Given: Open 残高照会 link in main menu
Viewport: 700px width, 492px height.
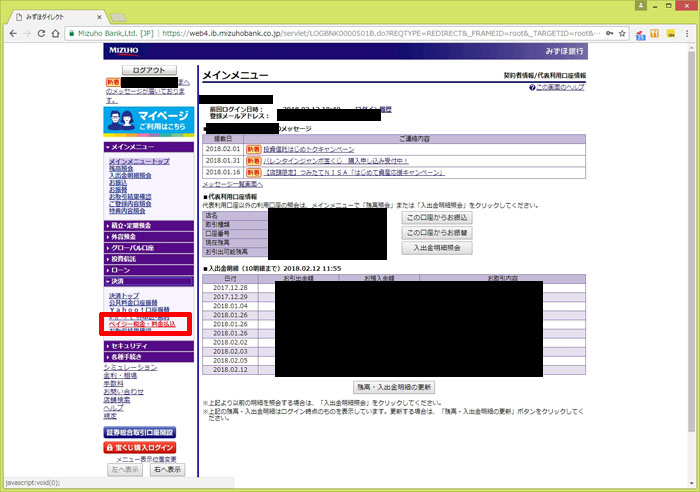Looking at the screenshot, I should click(121, 168).
